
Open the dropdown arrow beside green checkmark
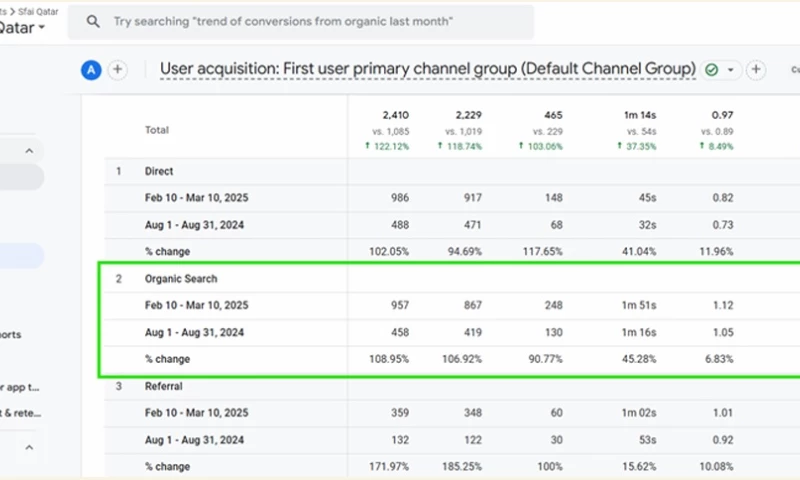[x=731, y=70]
